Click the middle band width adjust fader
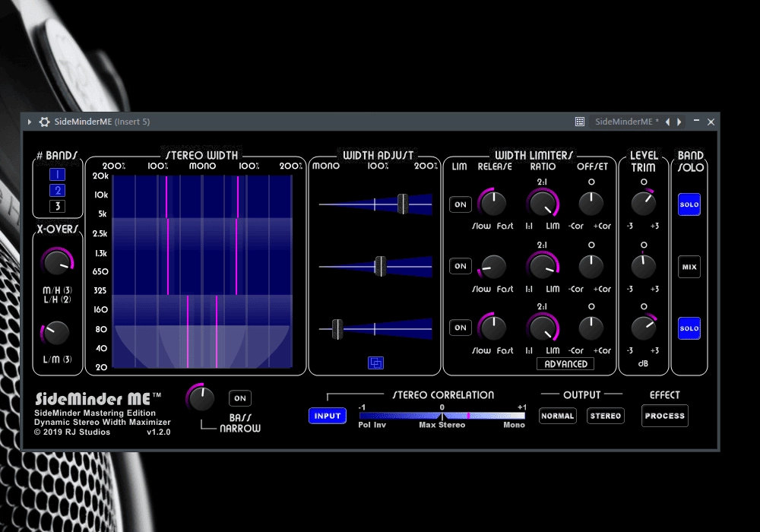Screen dimensions: 760x532 click(381, 266)
